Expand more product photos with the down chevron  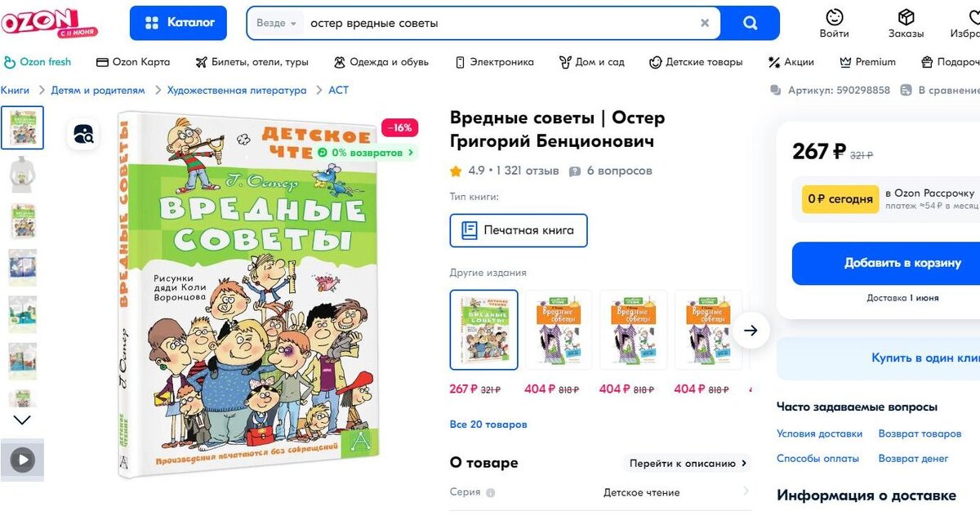(22, 419)
